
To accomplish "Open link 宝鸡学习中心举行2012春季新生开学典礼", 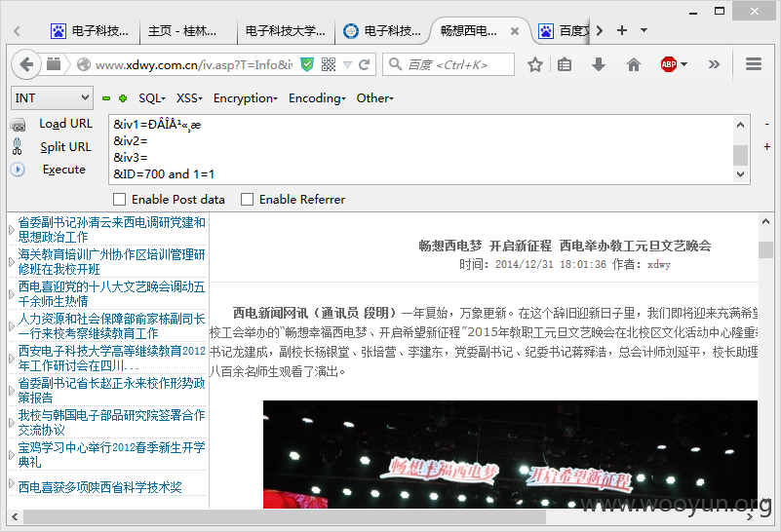I will (x=112, y=454).
